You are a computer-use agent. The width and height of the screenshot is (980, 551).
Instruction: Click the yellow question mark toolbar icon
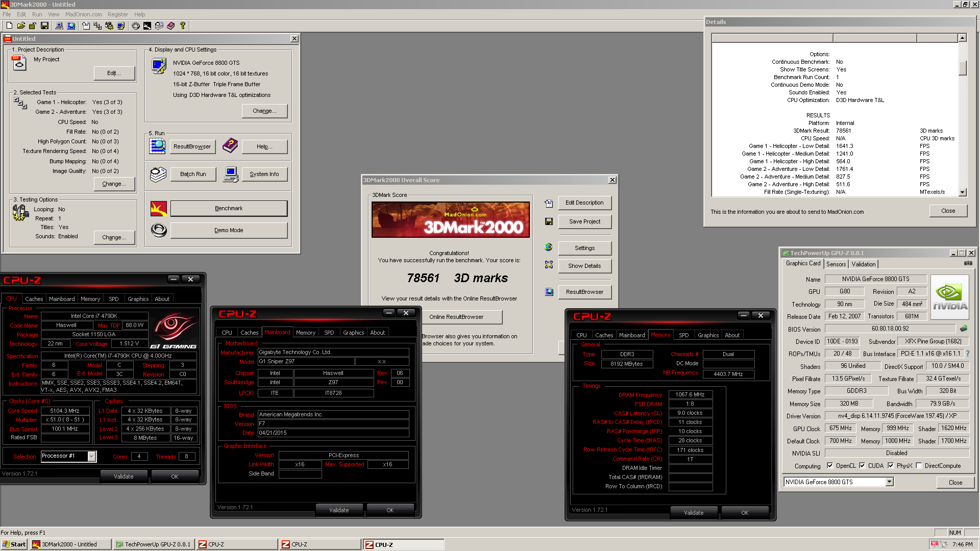click(x=183, y=26)
